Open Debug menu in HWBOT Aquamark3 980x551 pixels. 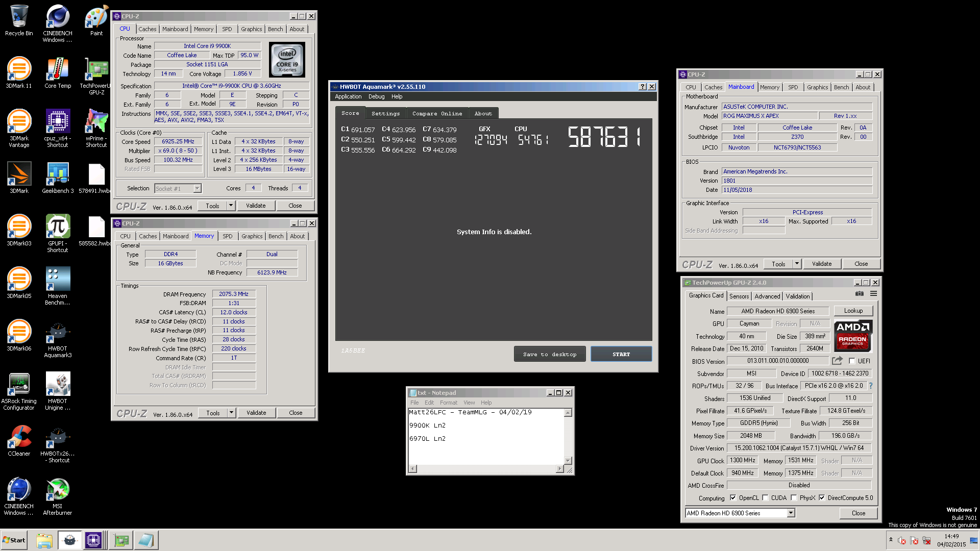coord(376,96)
